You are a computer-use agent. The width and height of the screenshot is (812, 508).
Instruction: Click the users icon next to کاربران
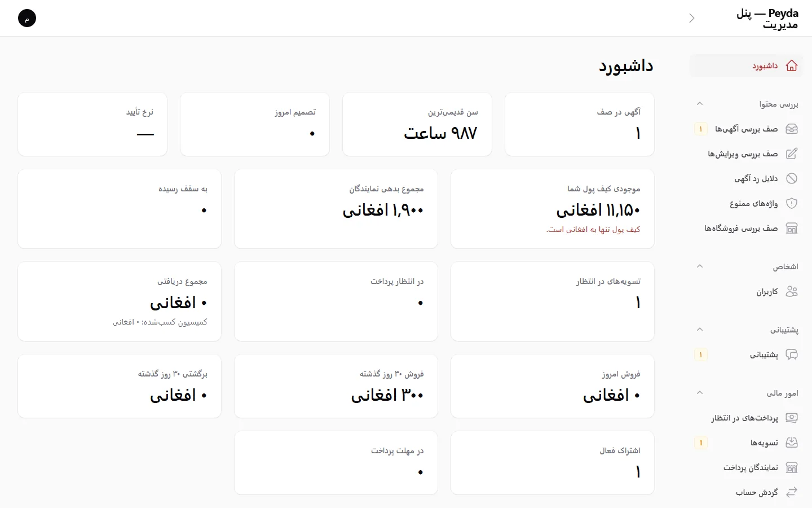[x=792, y=292]
